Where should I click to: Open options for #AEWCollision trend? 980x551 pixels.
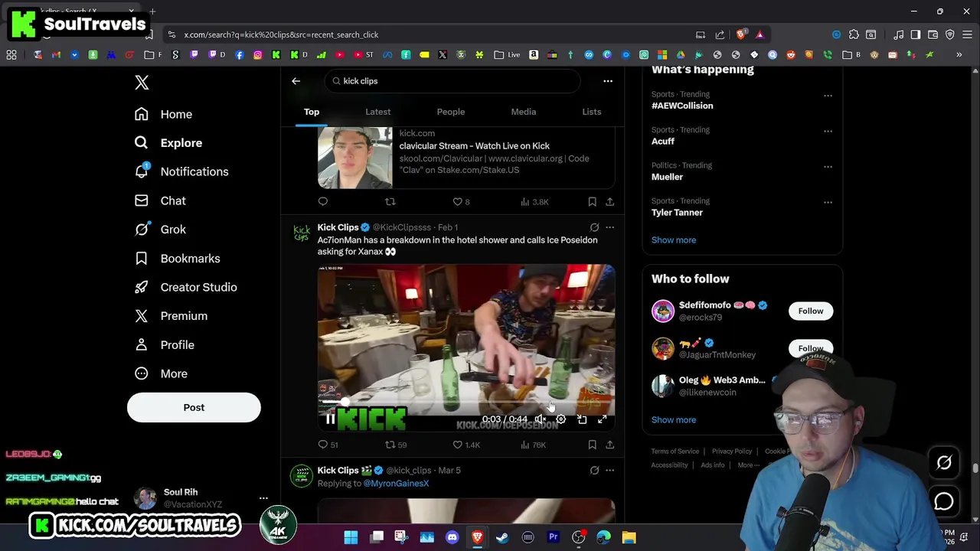click(x=828, y=96)
